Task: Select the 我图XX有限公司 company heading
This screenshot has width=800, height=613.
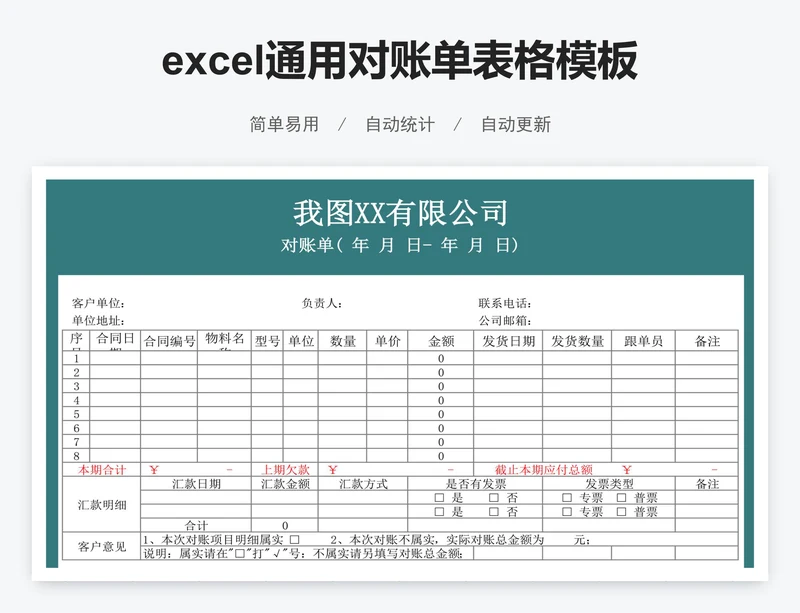Action: click(400, 213)
